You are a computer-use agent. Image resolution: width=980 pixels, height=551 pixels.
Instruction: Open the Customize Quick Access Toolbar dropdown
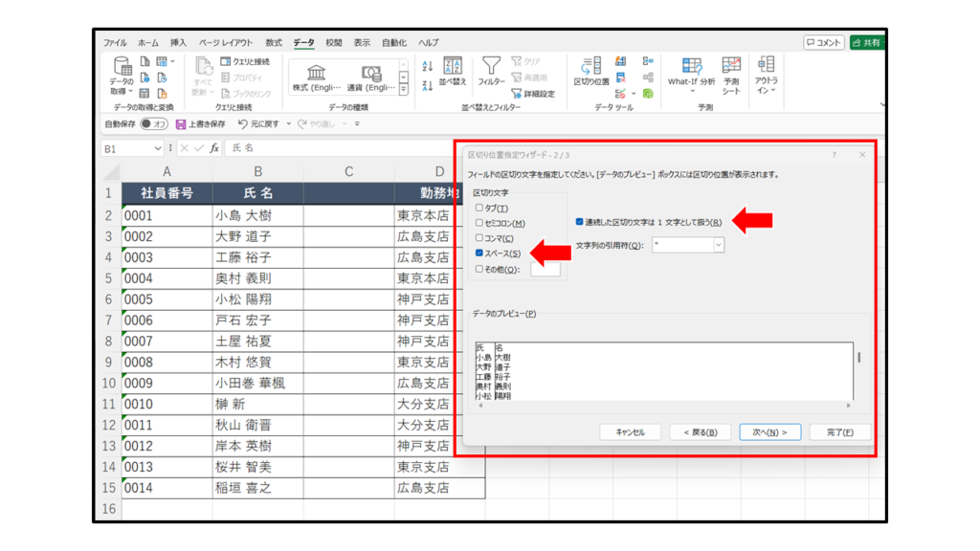(x=358, y=123)
